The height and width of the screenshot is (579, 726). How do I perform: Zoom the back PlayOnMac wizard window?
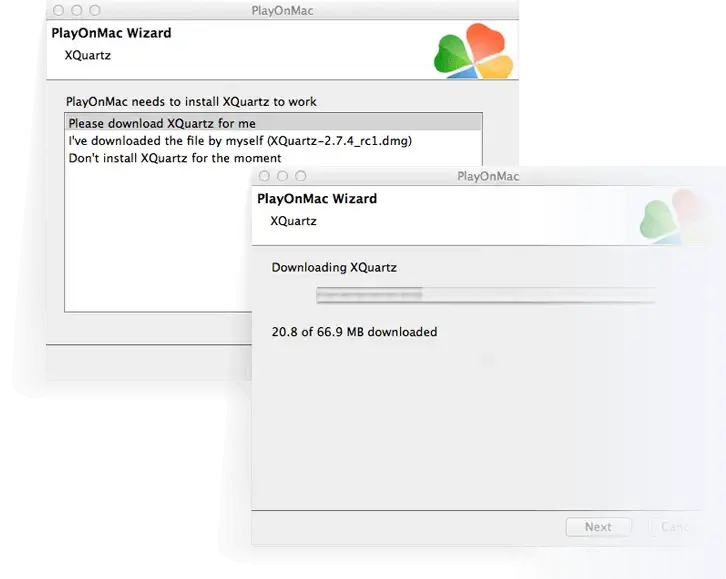click(94, 10)
